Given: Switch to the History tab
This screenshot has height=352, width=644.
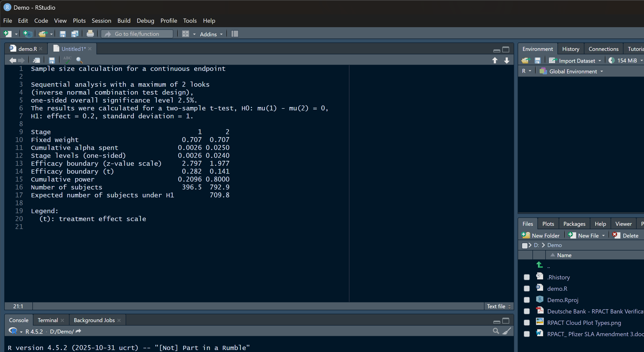Looking at the screenshot, I should [571, 49].
